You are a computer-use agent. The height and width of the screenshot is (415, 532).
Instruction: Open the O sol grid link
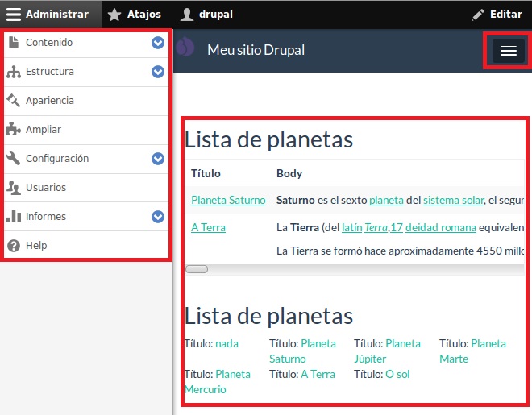pyautogui.click(x=397, y=374)
